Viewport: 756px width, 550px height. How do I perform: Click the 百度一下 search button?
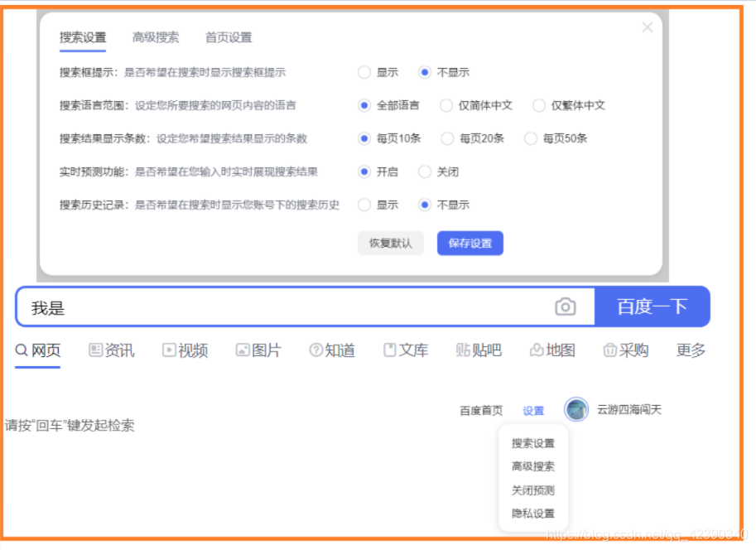(x=652, y=306)
